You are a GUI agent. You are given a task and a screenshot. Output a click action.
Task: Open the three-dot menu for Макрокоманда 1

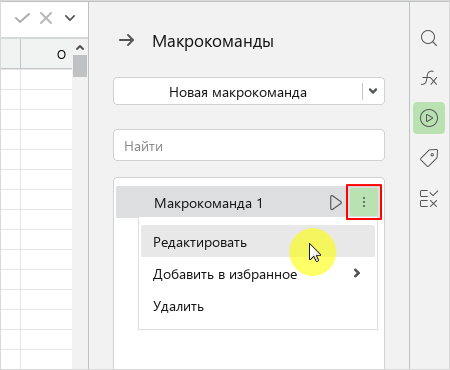tap(364, 202)
